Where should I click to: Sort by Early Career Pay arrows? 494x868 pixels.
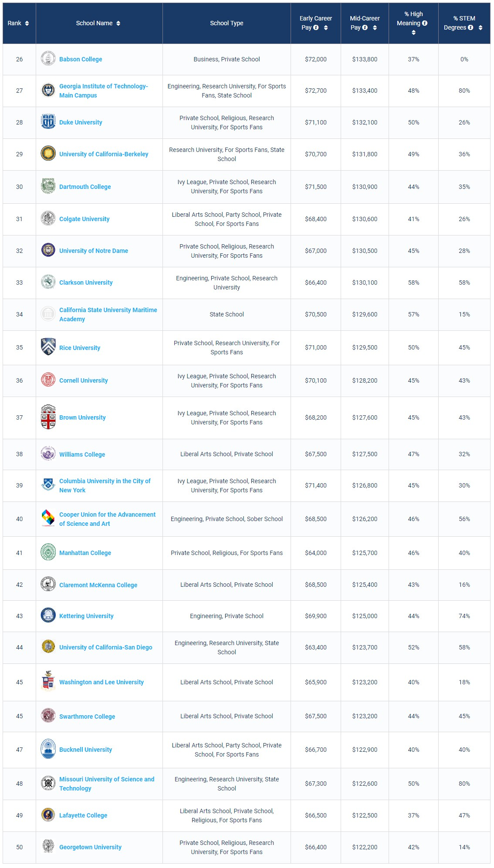[326, 28]
